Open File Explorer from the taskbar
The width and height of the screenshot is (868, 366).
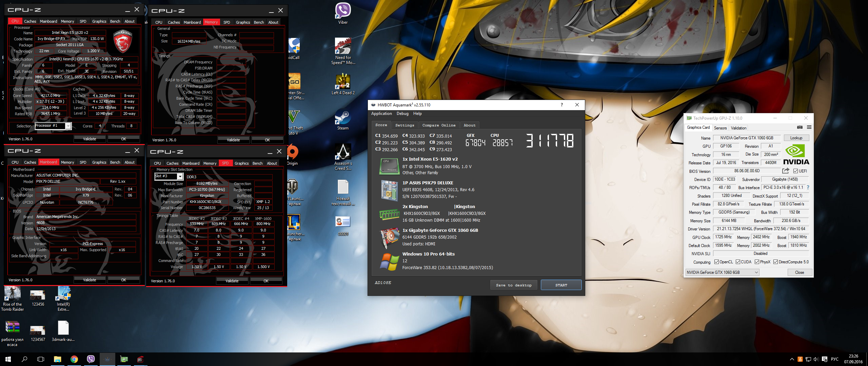pos(57,359)
